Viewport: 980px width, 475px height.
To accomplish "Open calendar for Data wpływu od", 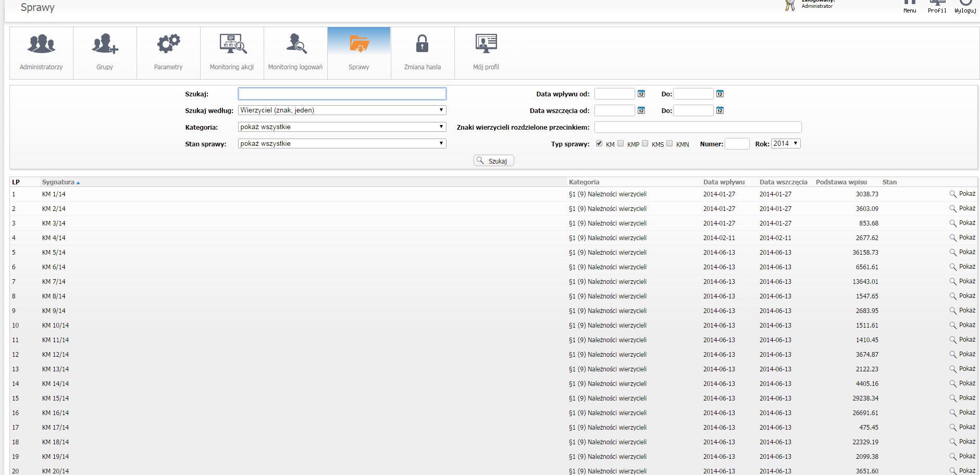I will click(641, 94).
